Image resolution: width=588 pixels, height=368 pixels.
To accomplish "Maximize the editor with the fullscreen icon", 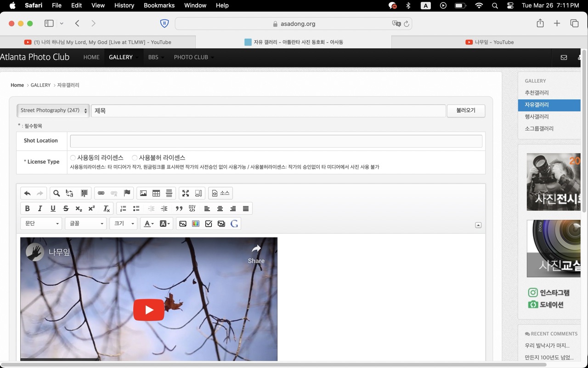I will 186,193.
